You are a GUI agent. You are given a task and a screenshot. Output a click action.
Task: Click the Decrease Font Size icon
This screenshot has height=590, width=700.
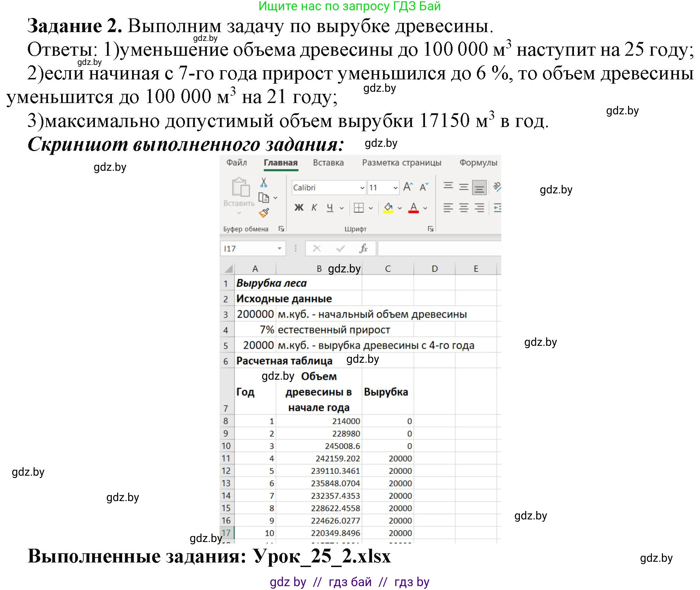click(424, 187)
